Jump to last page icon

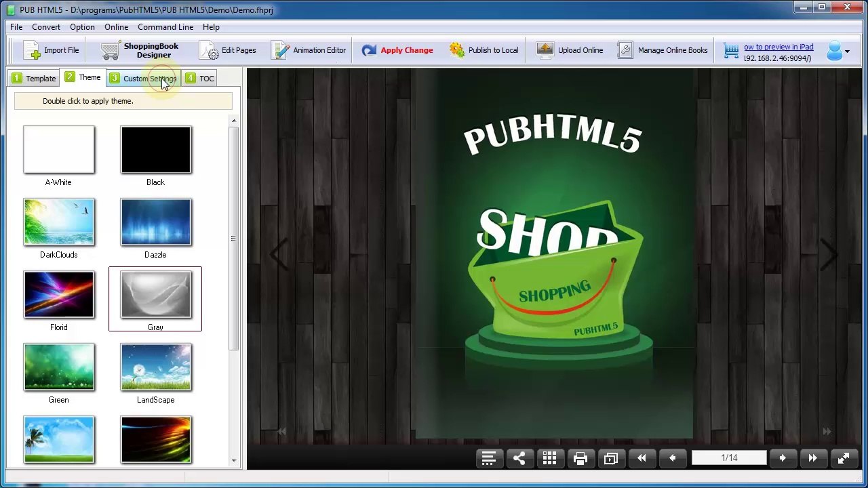[x=812, y=458]
